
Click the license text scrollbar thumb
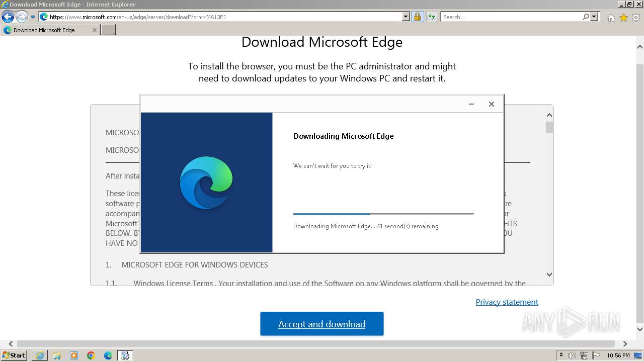pos(549,127)
